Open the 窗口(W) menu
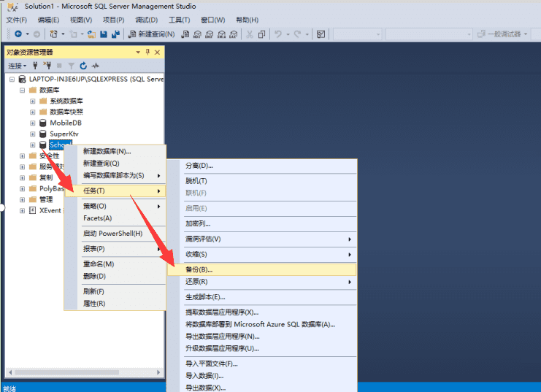The width and height of the screenshot is (541, 392). click(x=213, y=20)
